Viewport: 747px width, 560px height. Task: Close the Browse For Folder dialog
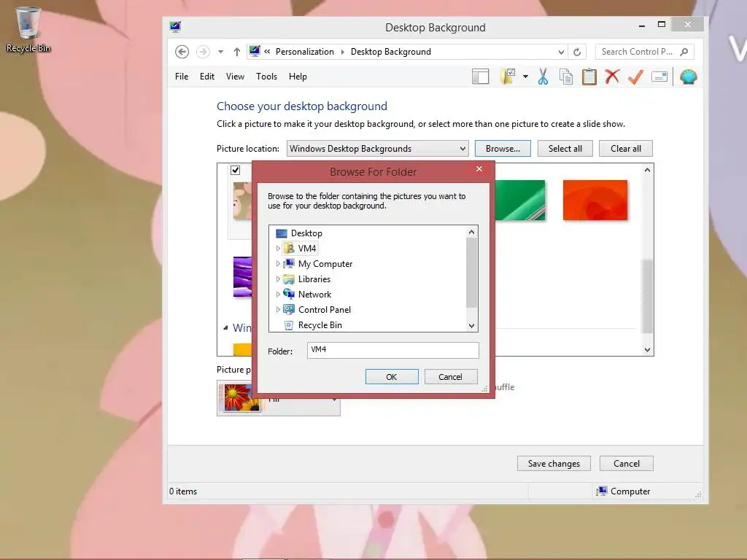click(479, 169)
